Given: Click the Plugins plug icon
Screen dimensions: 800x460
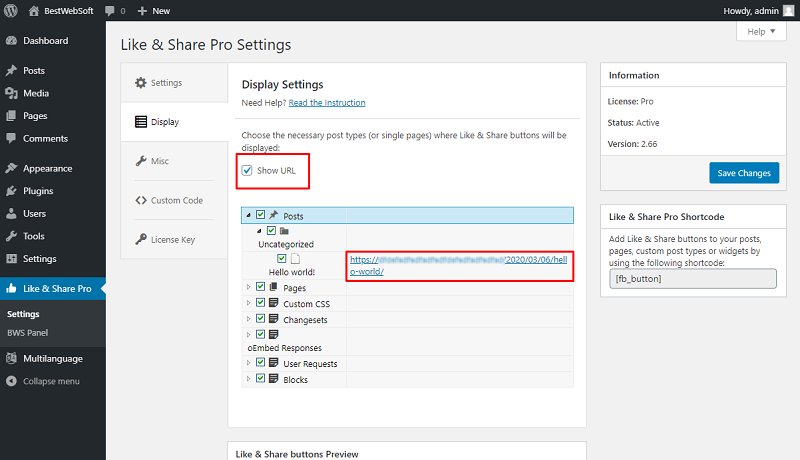Looking at the screenshot, I should click(x=11, y=191).
